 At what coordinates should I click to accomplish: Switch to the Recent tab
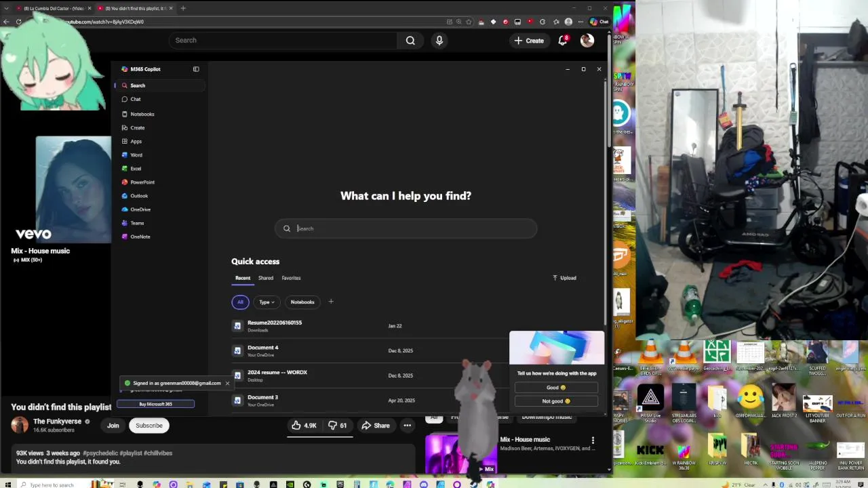point(243,278)
